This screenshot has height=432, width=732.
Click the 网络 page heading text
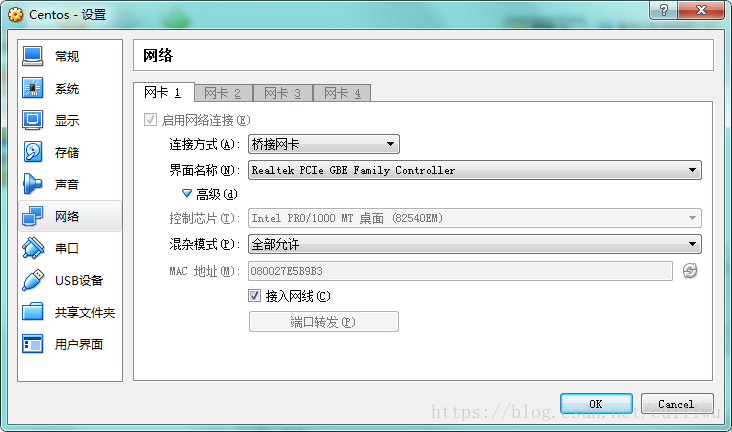tap(158, 56)
